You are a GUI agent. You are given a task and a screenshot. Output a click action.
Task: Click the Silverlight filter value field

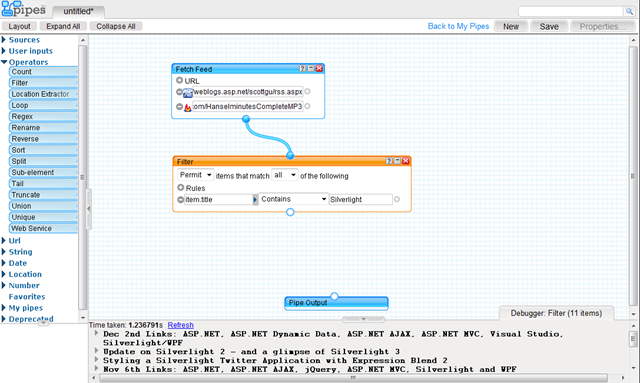pyautogui.click(x=360, y=199)
